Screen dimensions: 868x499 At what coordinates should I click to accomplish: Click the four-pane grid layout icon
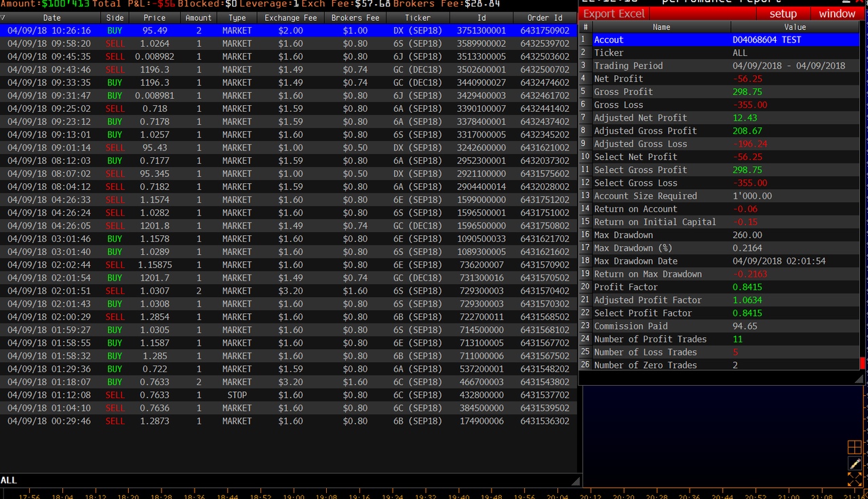pos(854,447)
